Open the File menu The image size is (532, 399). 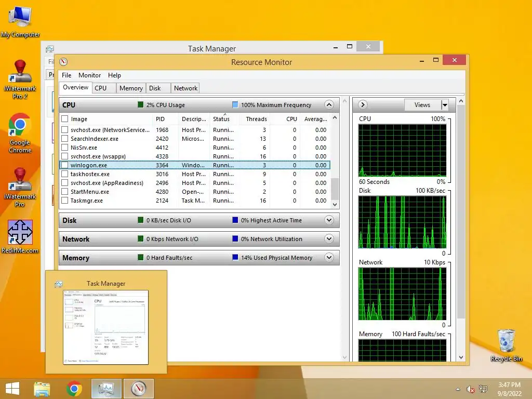coord(66,75)
